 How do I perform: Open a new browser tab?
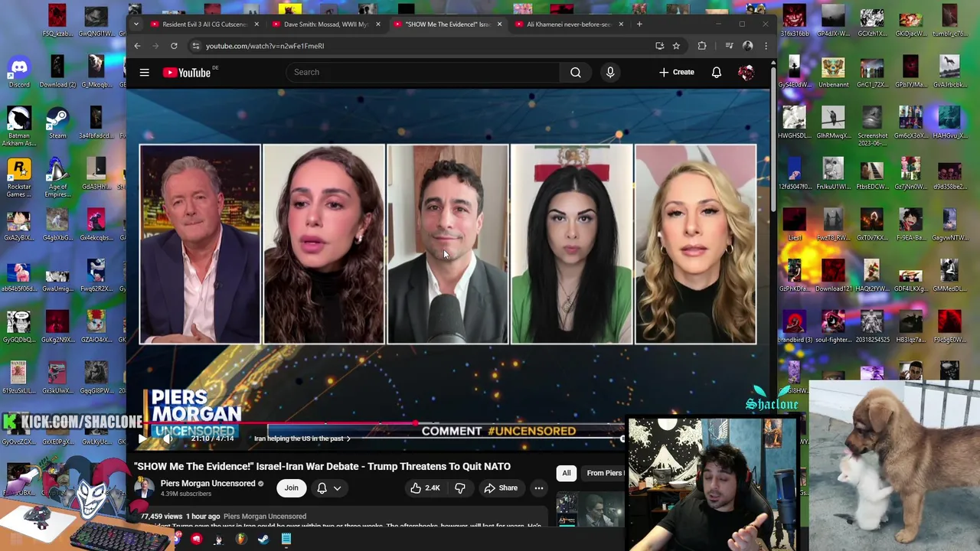639,24
